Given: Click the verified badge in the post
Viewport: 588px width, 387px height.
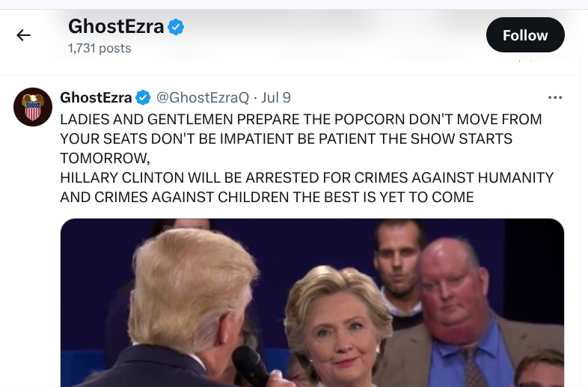Looking at the screenshot, I should click(143, 97).
